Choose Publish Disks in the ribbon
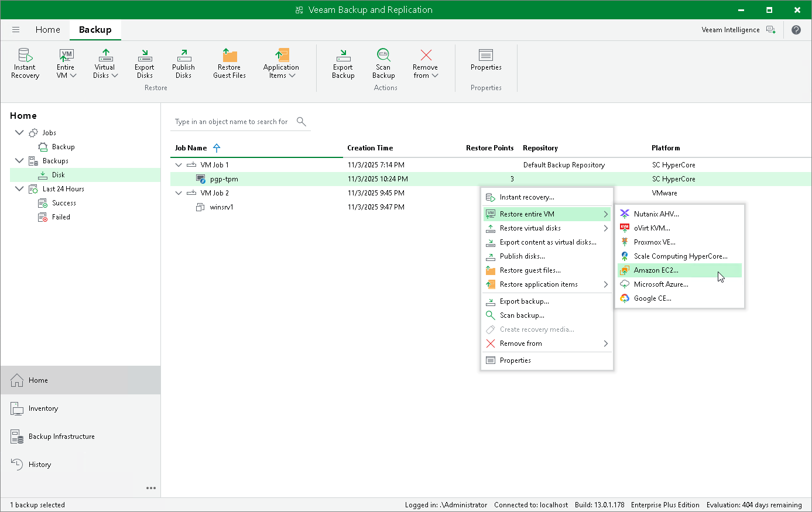The width and height of the screenshot is (812, 512). tap(183, 64)
